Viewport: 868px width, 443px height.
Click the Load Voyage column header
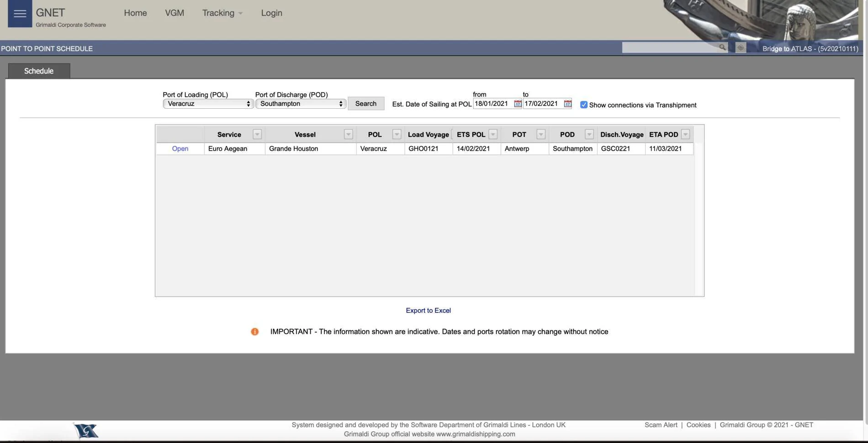[428, 134]
